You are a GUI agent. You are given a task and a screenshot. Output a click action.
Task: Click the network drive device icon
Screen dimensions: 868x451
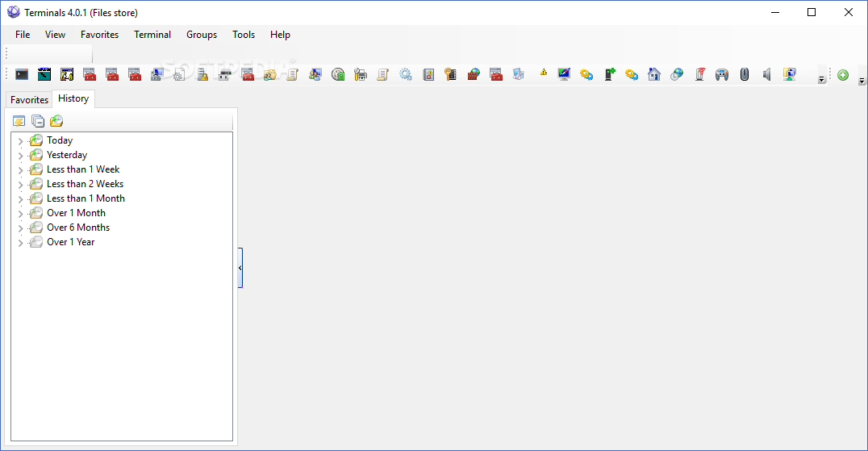pyautogui.click(x=225, y=74)
